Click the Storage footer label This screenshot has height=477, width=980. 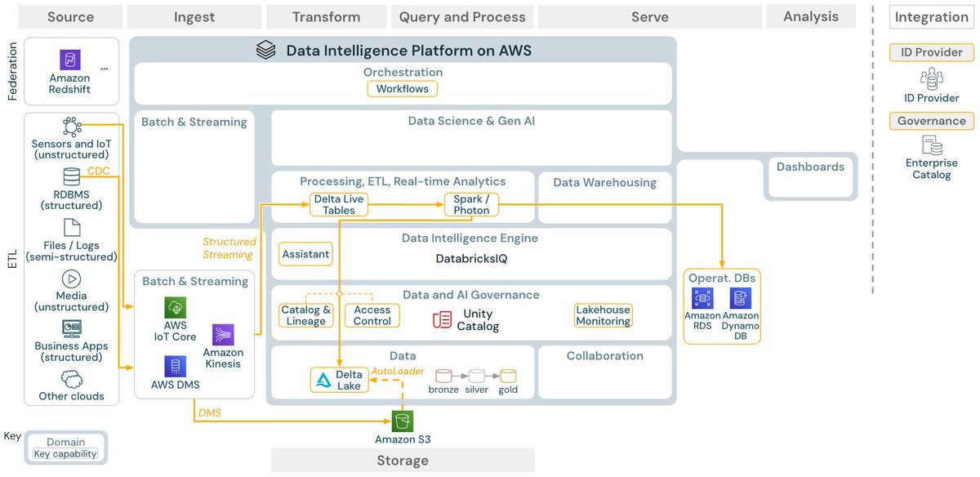click(x=403, y=461)
